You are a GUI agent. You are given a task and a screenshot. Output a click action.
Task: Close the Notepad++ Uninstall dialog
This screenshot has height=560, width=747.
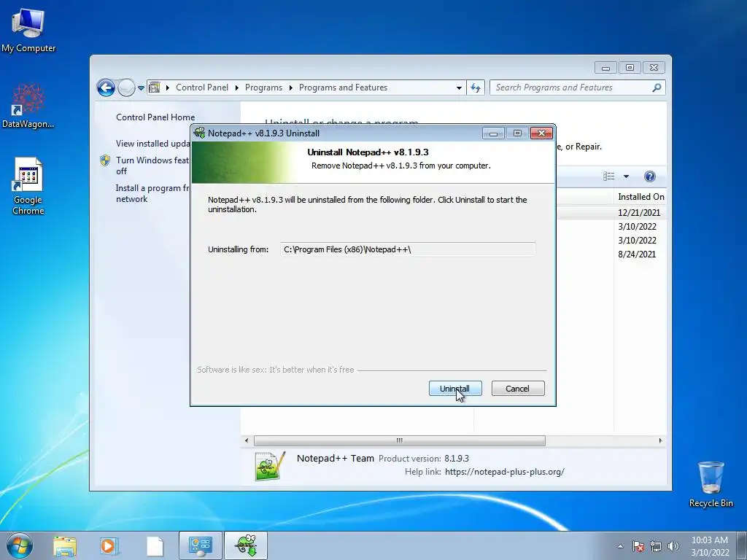(x=542, y=133)
